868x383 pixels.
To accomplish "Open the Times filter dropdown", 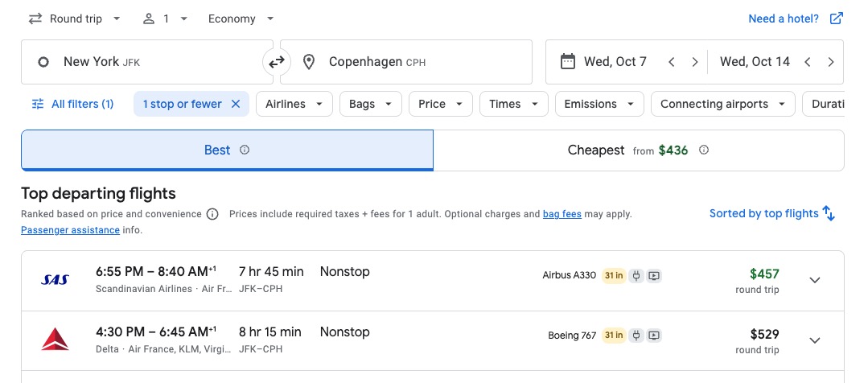I will click(514, 104).
